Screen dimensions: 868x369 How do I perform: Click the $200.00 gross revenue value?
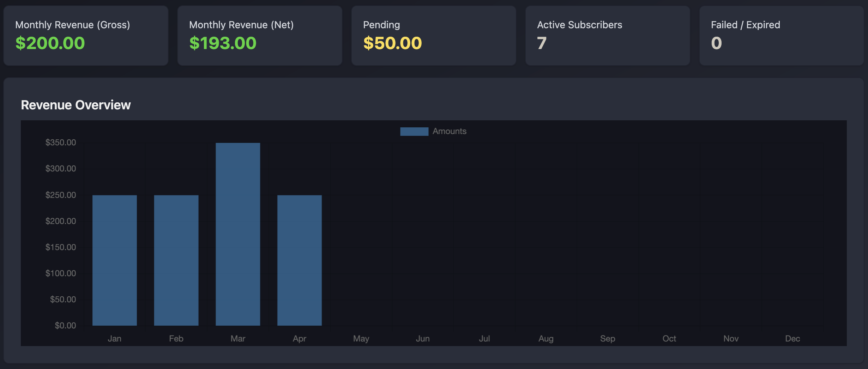(x=50, y=43)
